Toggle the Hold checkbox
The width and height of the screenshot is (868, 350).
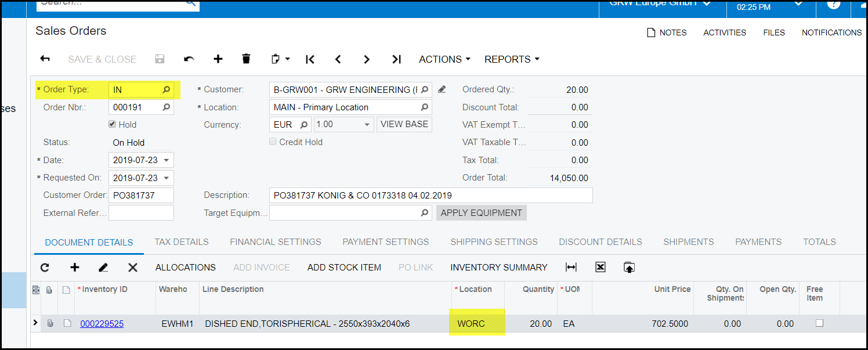point(112,124)
